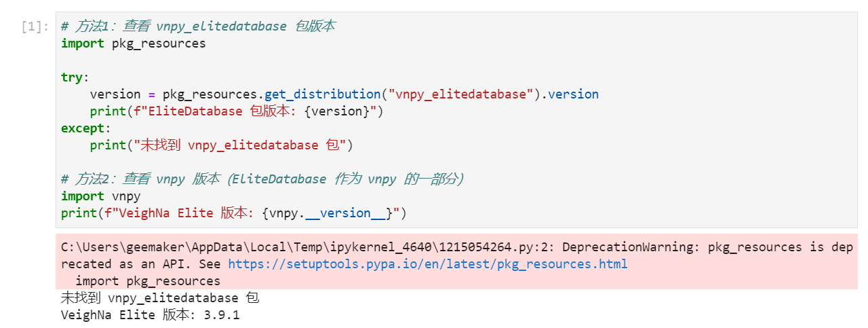Click 'import pkg_resources' inside the warning output
868x328 pixels.
point(148,281)
